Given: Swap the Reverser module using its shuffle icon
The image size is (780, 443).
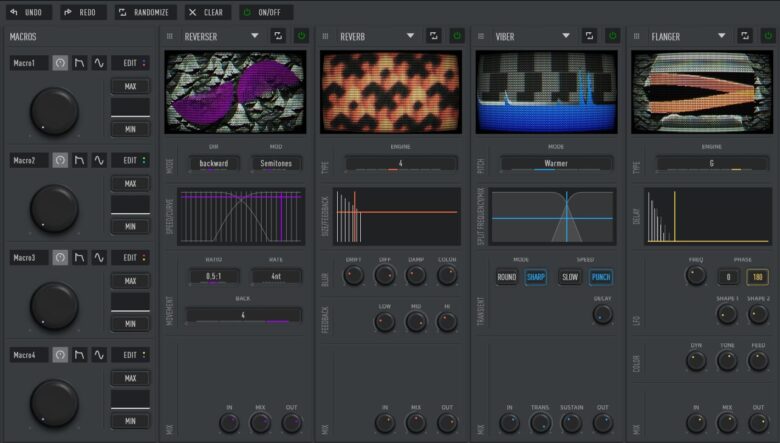Looking at the screenshot, I should [279, 36].
